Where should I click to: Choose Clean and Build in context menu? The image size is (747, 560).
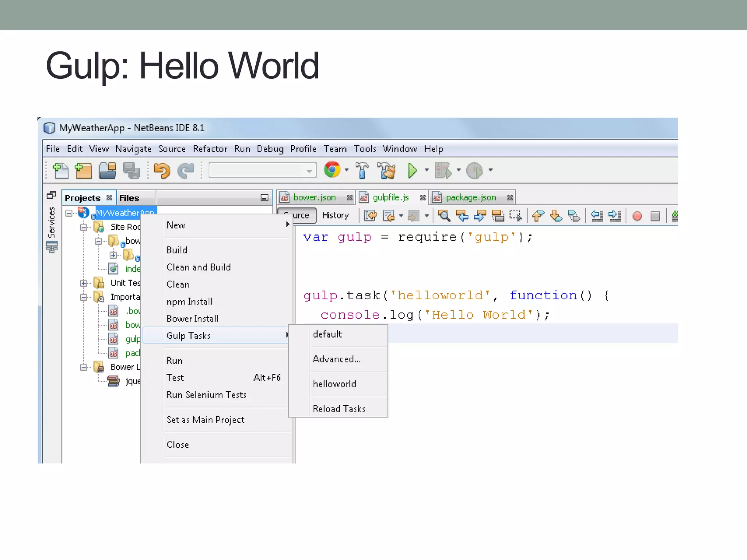click(x=198, y=267)
